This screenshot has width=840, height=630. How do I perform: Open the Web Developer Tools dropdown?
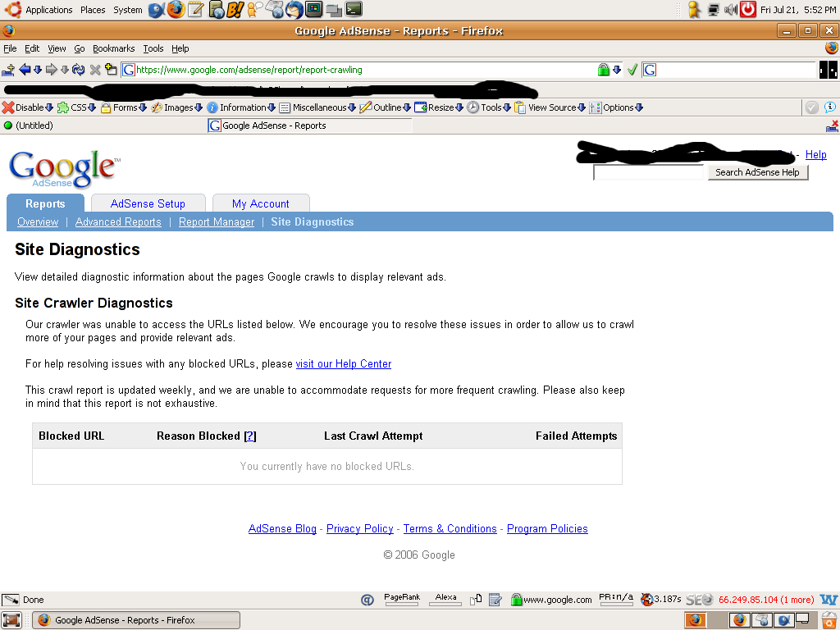[x=489, y=107]
